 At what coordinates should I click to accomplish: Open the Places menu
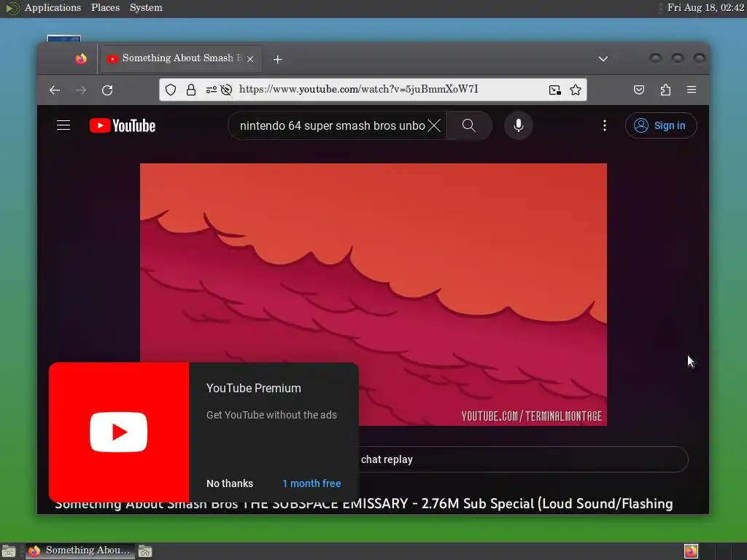105,7
